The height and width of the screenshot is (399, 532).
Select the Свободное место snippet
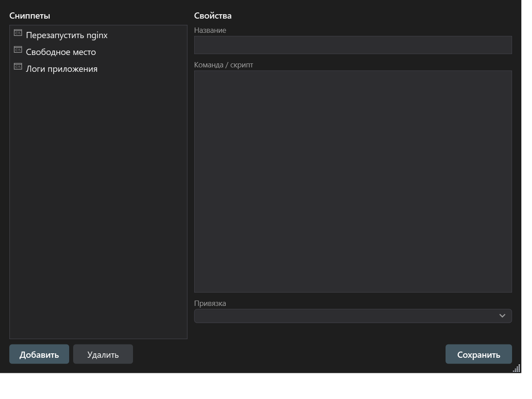[x=98, y=52]
